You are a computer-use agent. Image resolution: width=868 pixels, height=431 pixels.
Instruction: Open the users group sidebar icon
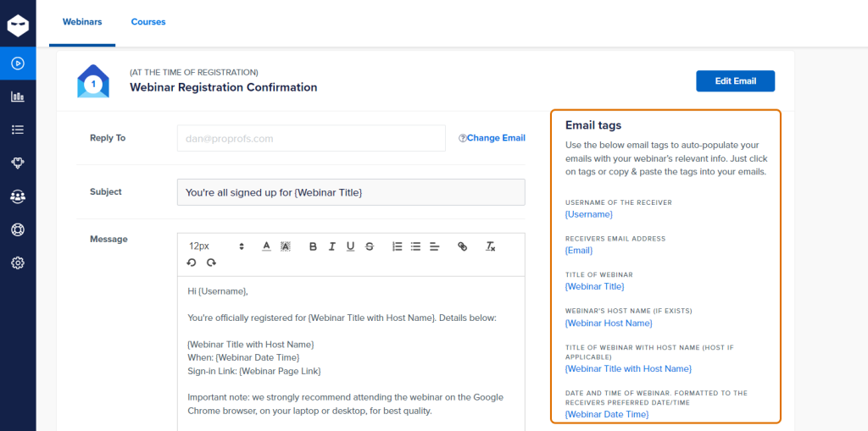[x=18, y=196]
